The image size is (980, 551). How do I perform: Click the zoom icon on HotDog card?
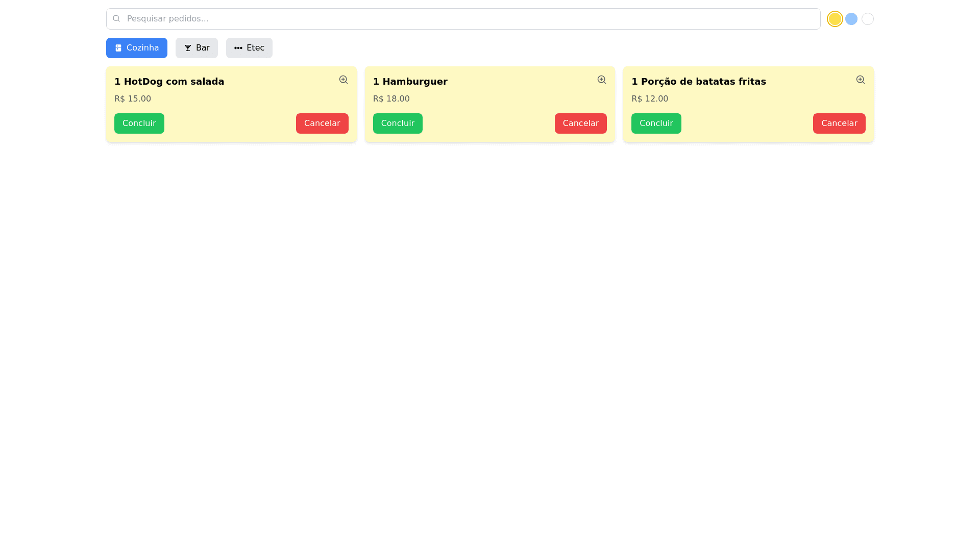click(x=343, y=80)
